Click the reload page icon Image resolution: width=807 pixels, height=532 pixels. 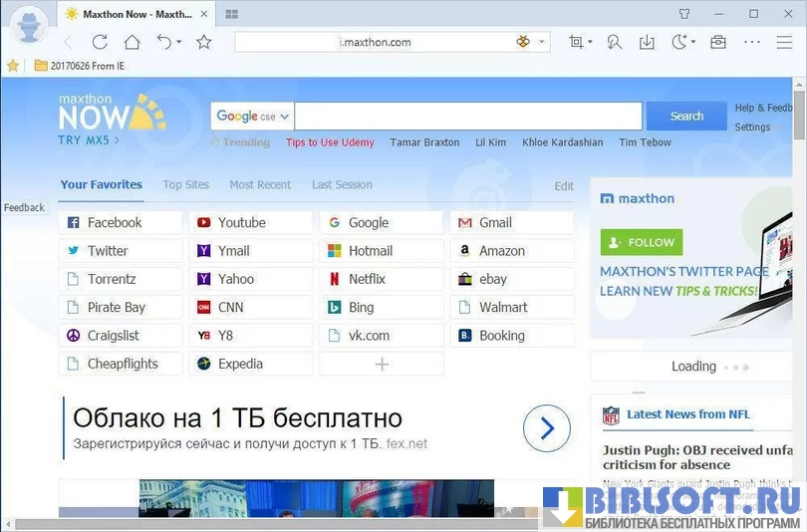[100, 42]
